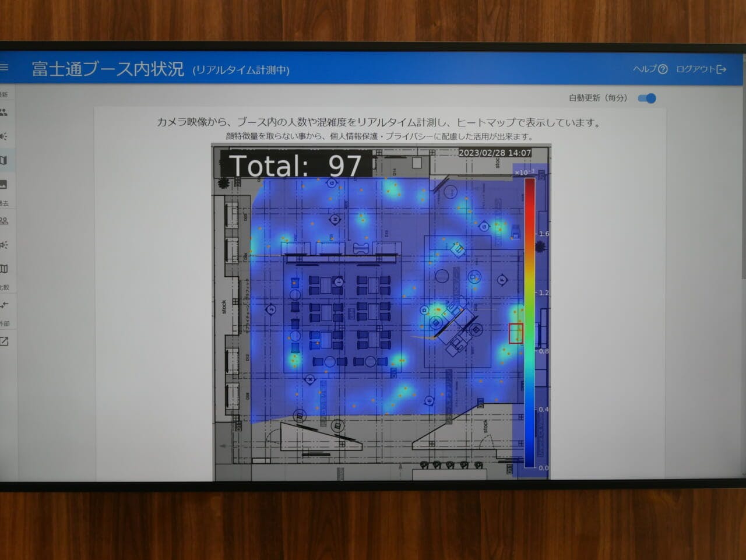
Task: Click the ヘルプ link in header
Action: point(645,69)
